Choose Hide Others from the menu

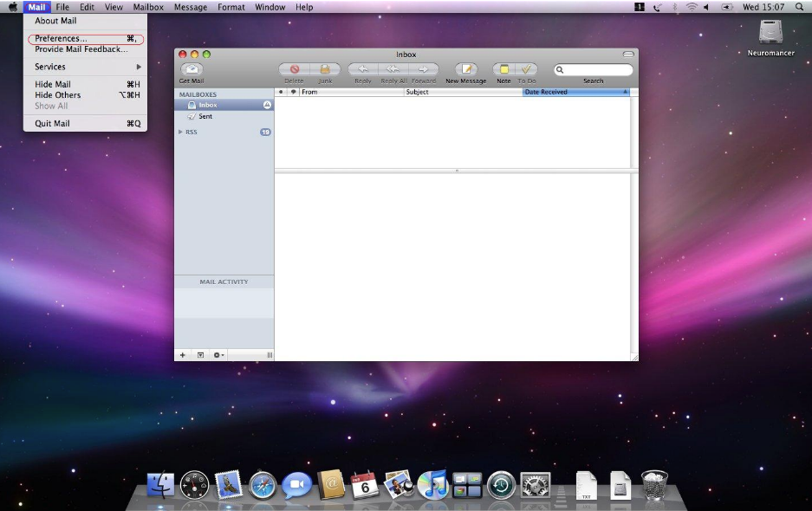pos(86,95)
